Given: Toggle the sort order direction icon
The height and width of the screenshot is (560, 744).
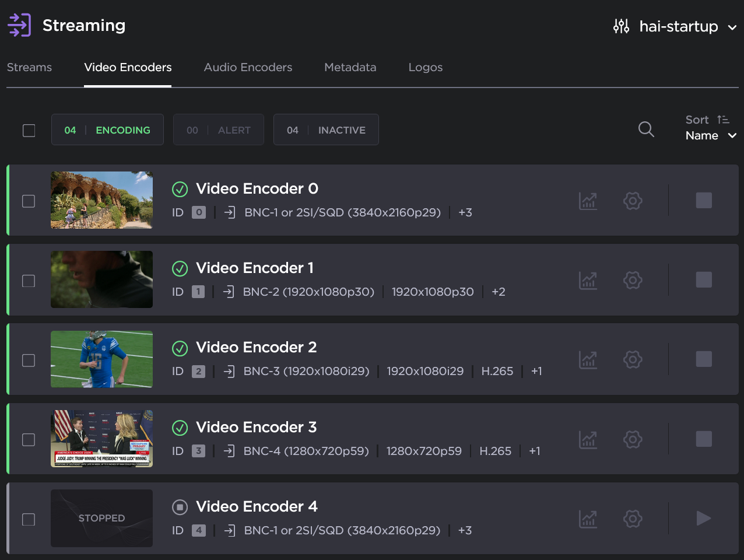Looking at the screenshot, I should (x=723, y=120).
